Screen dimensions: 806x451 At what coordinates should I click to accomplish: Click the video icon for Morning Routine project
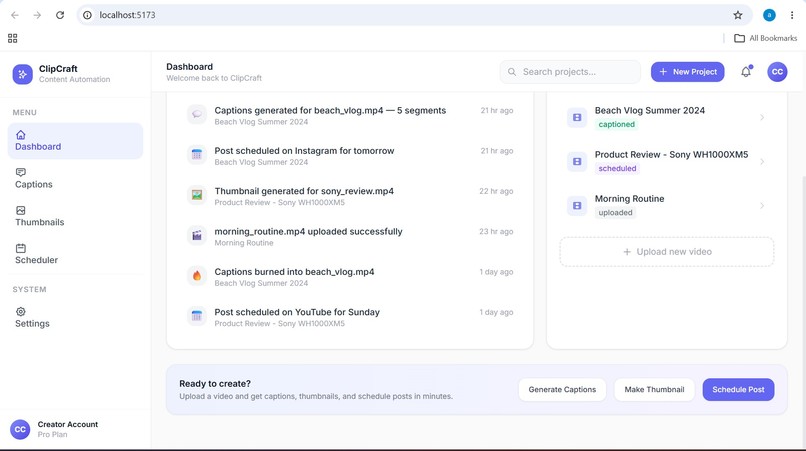pos(577,206)
